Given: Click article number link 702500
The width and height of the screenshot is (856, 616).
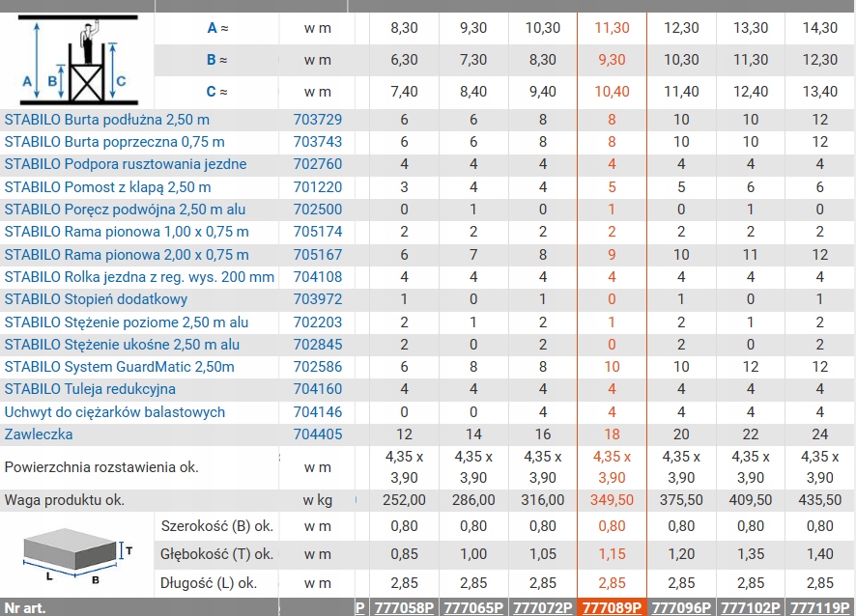Looking at the screenshot, I should [x=318, y=210].
